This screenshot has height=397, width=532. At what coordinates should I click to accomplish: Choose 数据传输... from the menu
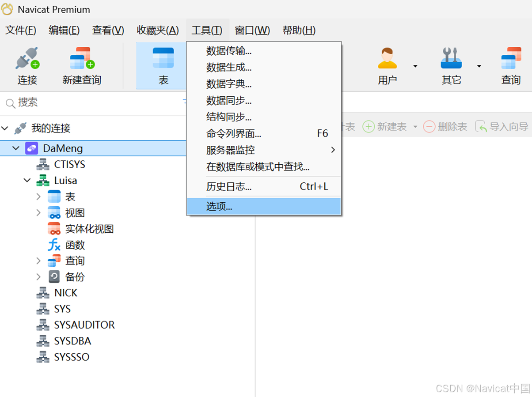coord(264,51)
